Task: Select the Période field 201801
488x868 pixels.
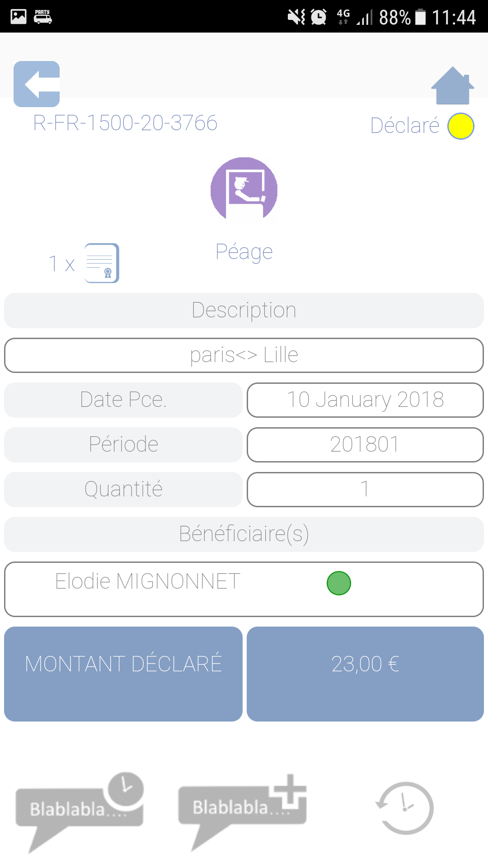Action: [x=365, y=445]
